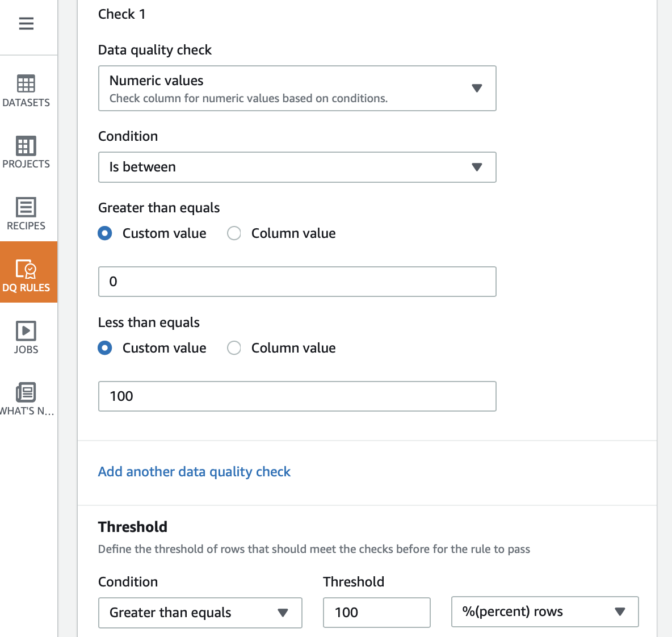Image resolution: width=672 pixels, height=637 pixels.
Task: Click Add another data quality check link
Action: (x=194, y=472)
